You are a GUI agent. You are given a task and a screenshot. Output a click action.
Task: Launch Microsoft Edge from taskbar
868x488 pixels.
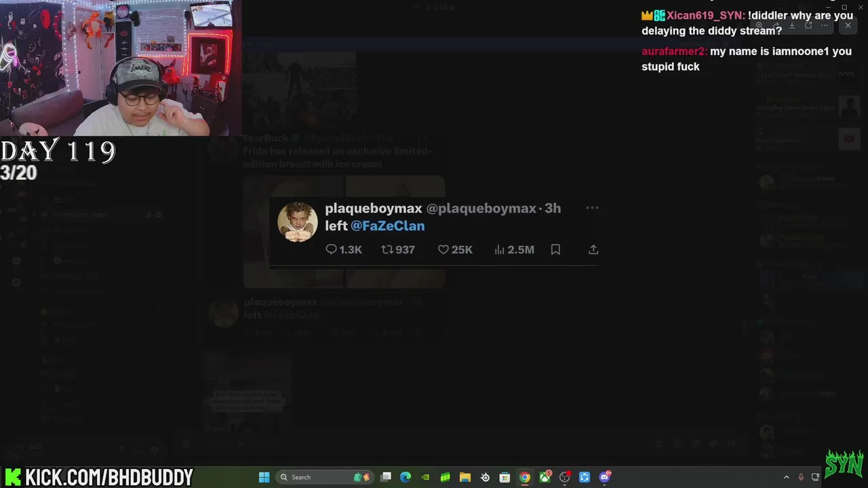click(406, 477)
